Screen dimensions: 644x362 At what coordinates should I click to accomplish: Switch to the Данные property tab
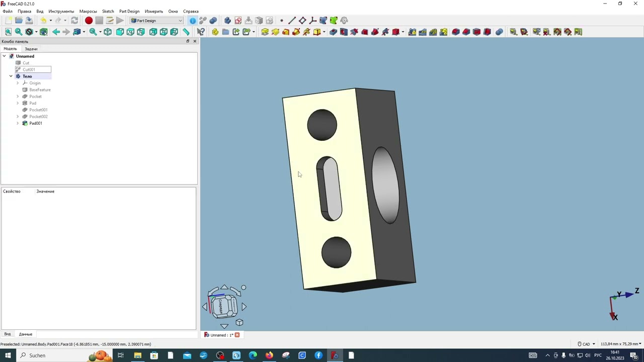[x=26, y=334]
